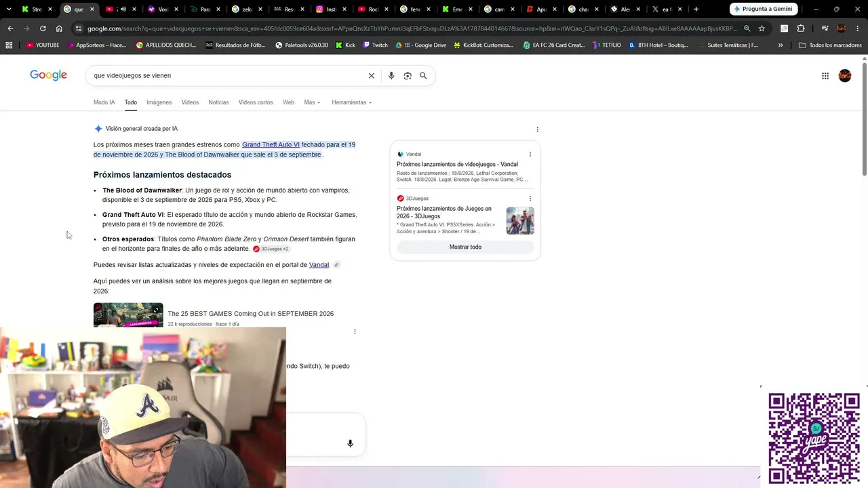Open 'Próximos lanzamientos de Juegos en 2026 - 3DJuegos'
This screenshot has height=488, width=868.
[444, 213]
